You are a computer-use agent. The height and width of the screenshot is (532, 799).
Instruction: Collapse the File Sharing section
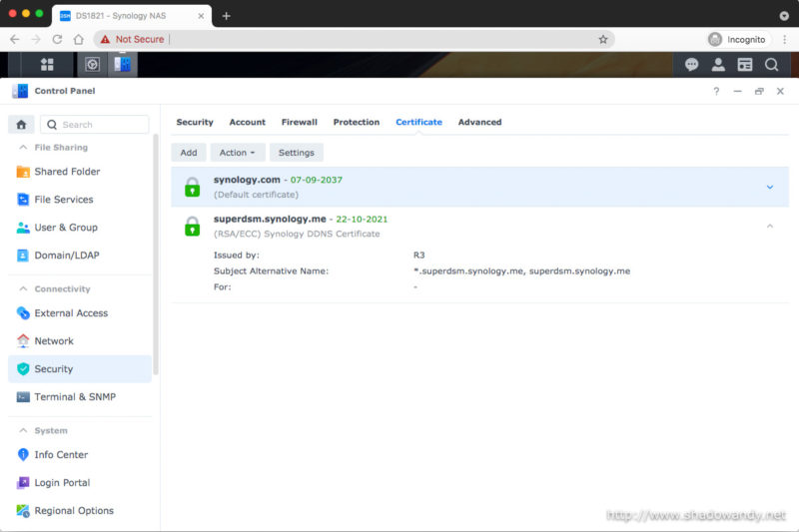23,147
